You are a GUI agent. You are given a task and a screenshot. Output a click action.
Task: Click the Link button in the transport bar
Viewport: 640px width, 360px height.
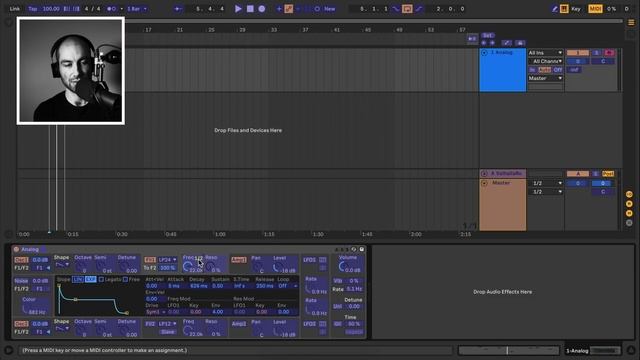click(x=15, y=9)
